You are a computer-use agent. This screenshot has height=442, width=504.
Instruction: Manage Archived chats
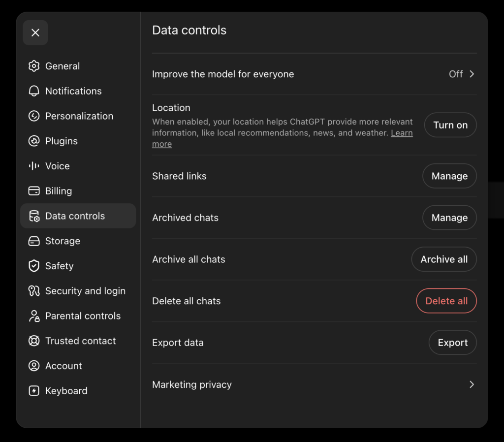point(449,218)
